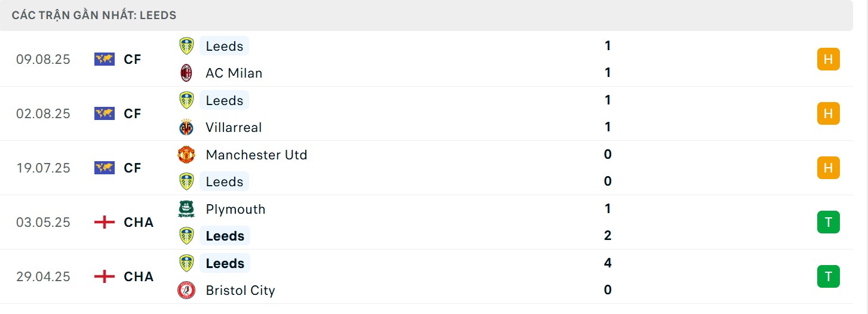
Task: Open the Bristol City team link
Action: click(240, 290)
